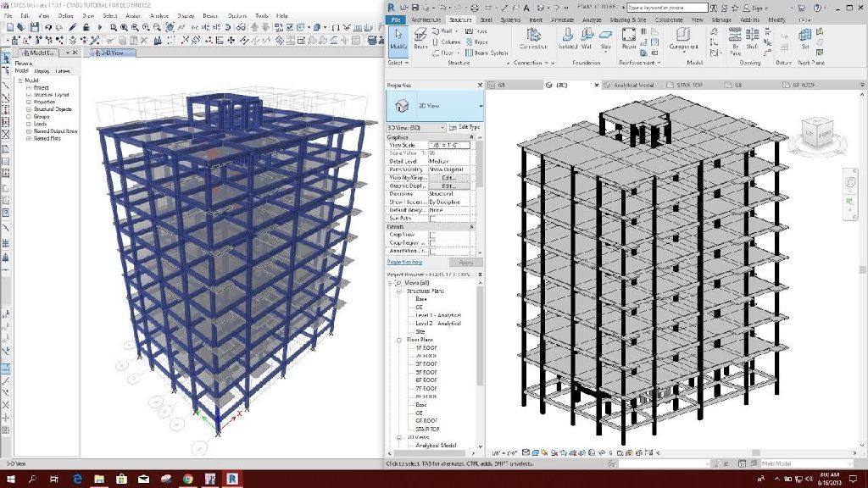Select the Isolated foundation tool
This screenshot has height=488, width=868.
(x=568, y=37)
